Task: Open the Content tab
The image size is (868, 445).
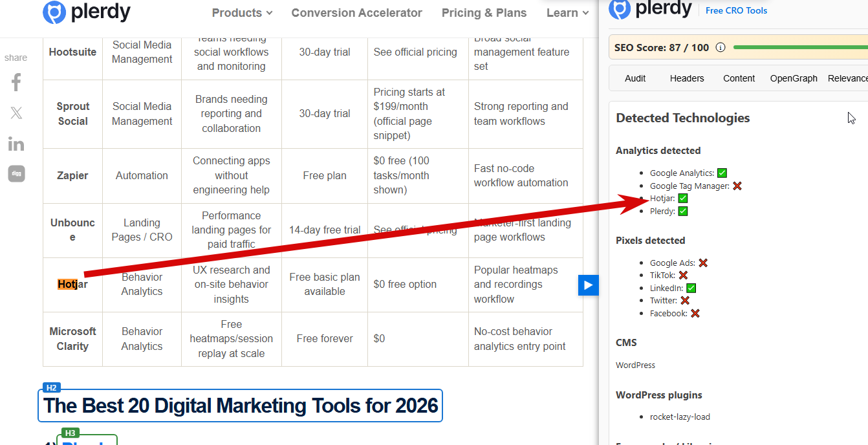Action: [739, 78]
